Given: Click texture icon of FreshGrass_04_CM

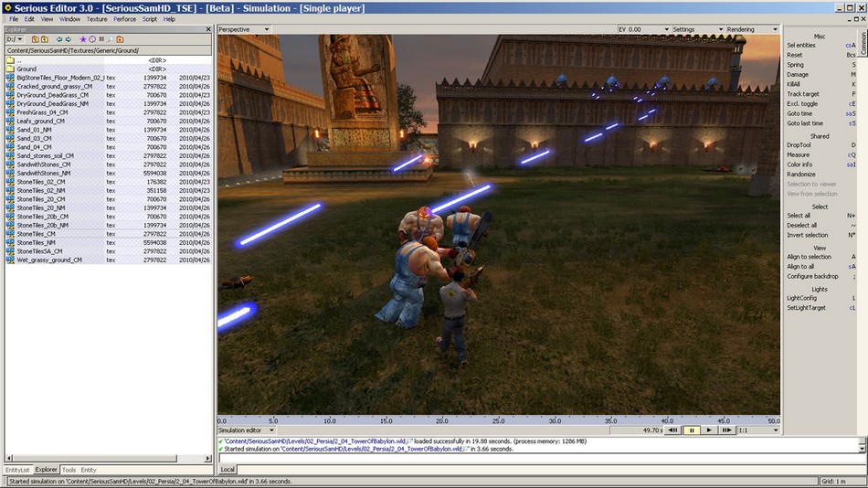Looking at the screenshot, I should coord(10,112).
